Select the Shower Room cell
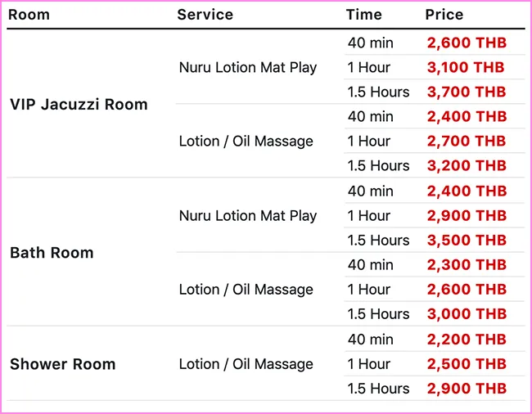532x414 pixels. [62, 364]
